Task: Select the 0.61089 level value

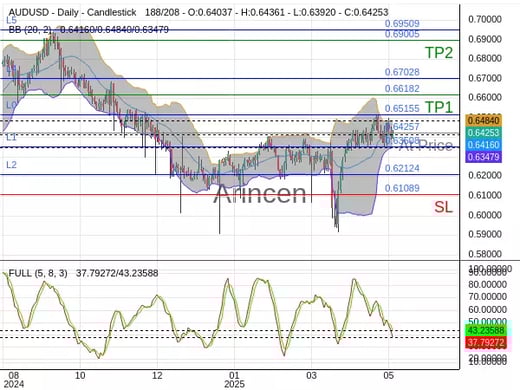Action: pos(402,188)
